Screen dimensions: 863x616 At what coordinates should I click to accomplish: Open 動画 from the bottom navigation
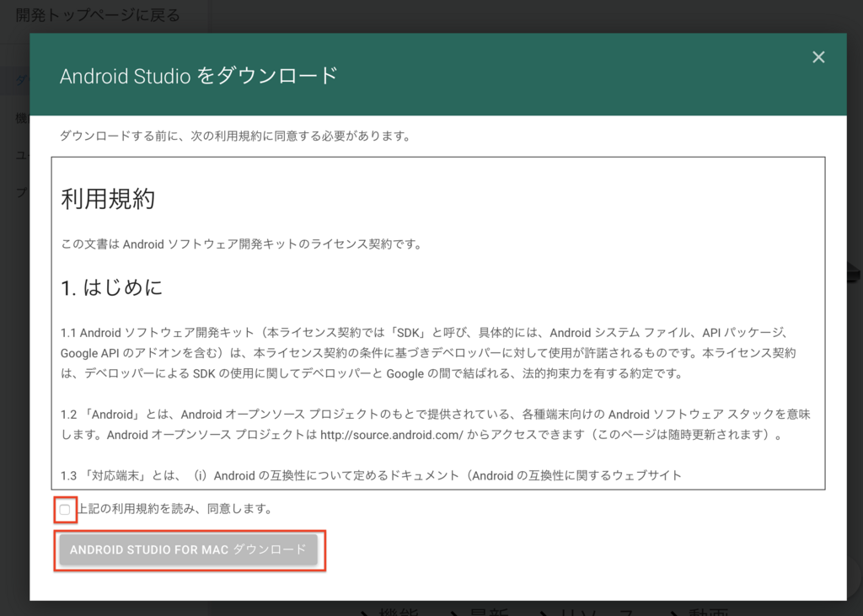706,613
